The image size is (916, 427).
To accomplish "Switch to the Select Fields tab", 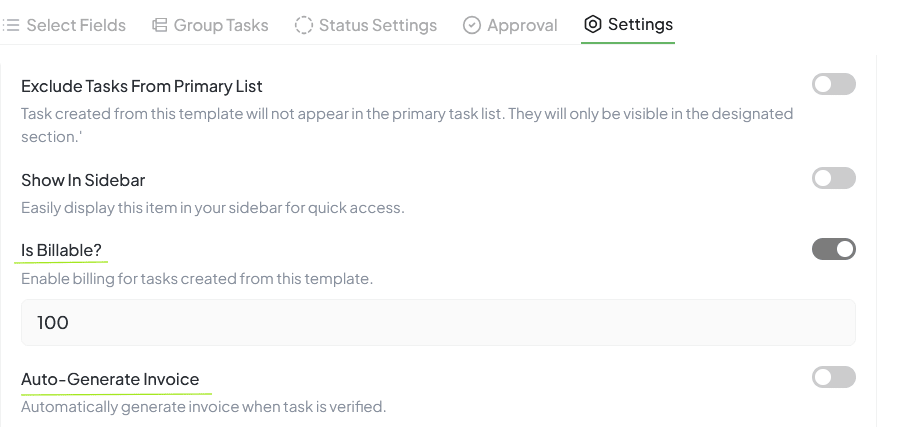I will click(x=76, y=25).
